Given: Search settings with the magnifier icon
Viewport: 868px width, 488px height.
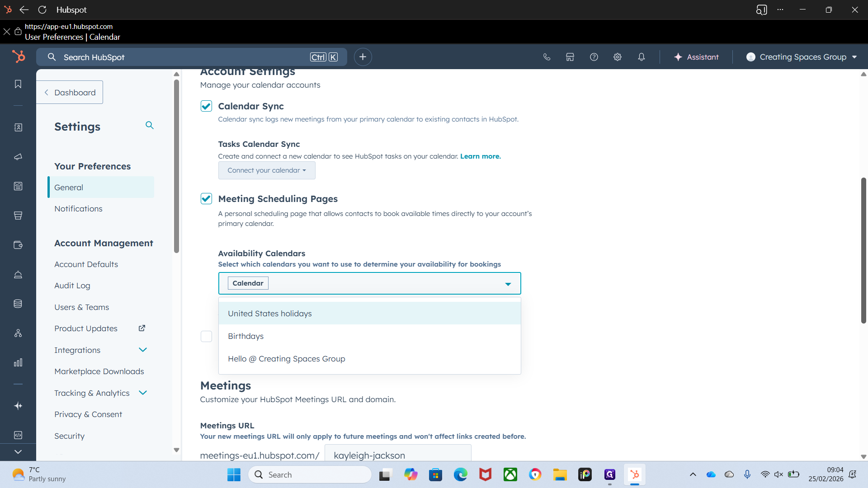Looking at the screenshot, I should tap(150, 125).
